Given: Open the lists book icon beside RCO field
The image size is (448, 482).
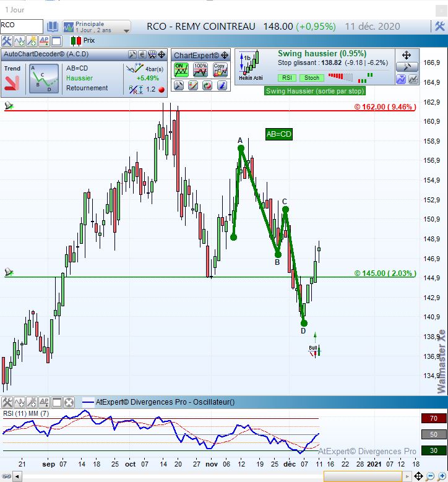Looking at the screenshot, I should [52, 27].
